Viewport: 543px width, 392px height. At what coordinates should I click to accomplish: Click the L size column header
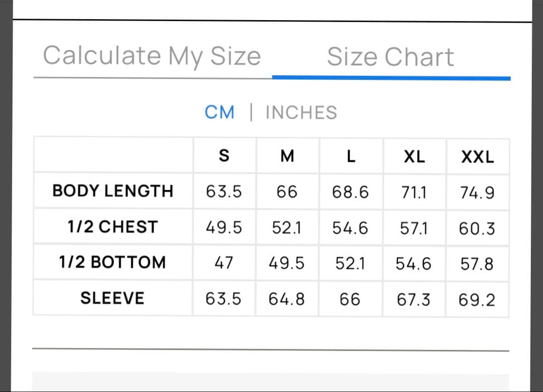coord(351,156)
